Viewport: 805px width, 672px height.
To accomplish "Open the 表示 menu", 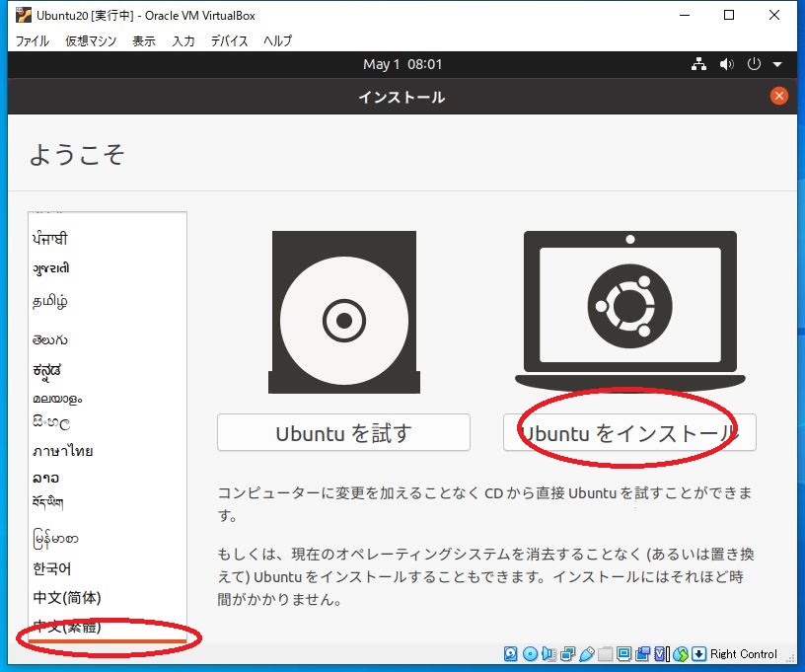I will point(144,41).
